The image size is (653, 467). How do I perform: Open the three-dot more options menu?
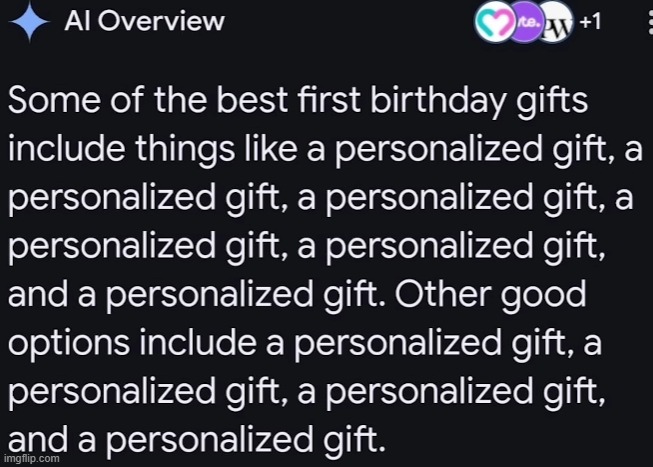[x=651, y=22]
